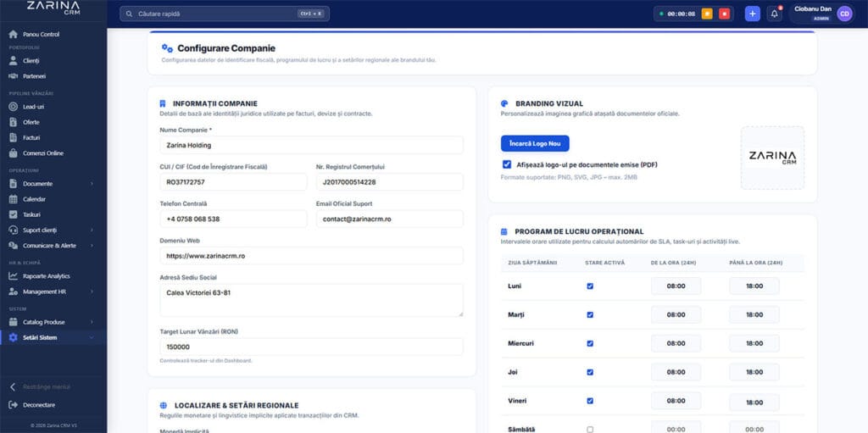Click the Catalog Produse icon

pos(14,322)
